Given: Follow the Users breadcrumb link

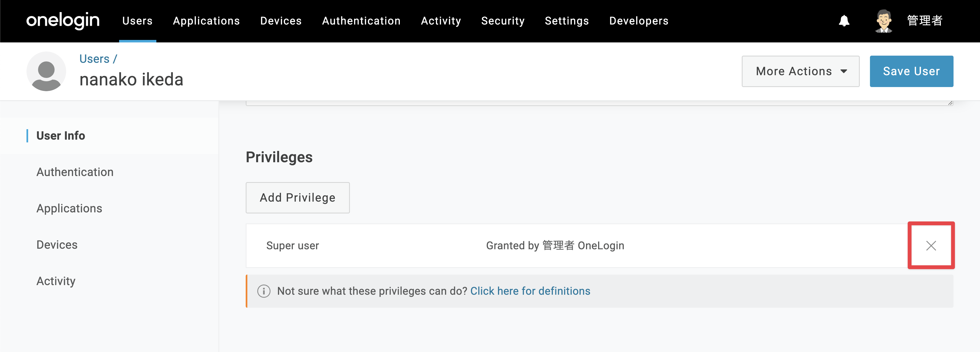Looking at the screenshot, I should point(94,59).
